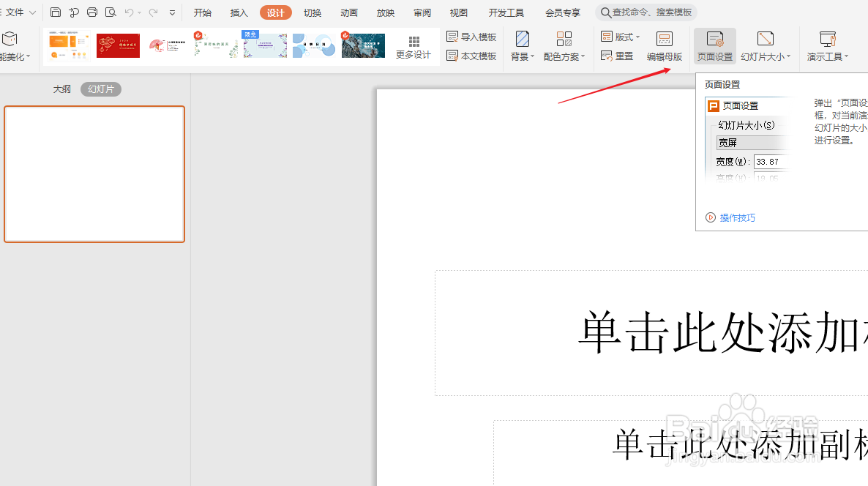
Task: Apply the red festive design template
Action: pyautogui.click(x=118, y=45)
